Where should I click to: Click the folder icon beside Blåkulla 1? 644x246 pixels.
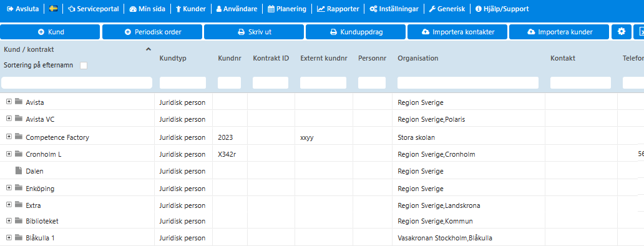click(x=18, y=237)
